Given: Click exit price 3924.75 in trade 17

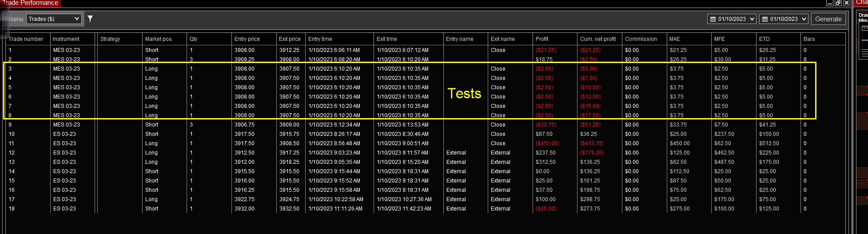Looking at the screenshot, I should pyautogui.click(x=289, y=199).
